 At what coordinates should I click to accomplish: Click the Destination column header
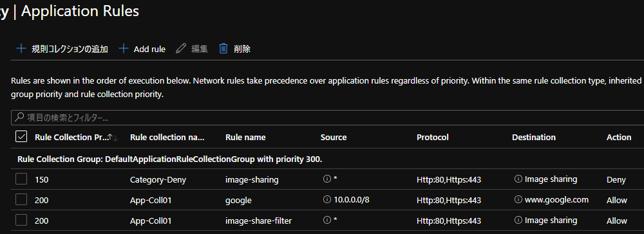(534, 138)
